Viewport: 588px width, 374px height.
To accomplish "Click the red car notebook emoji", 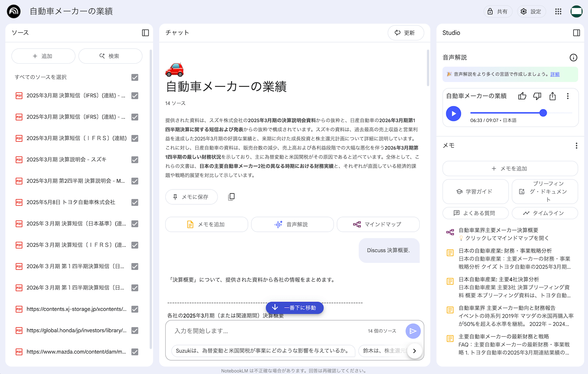I will click(174, 69).
